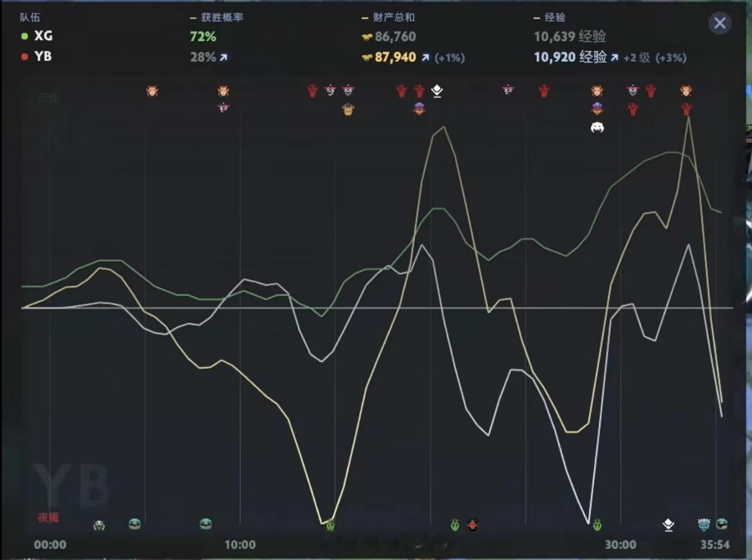Select orange elf icon atop the Roshan column
The height and width of the screenshot is (560, 752).
point(597,91)
